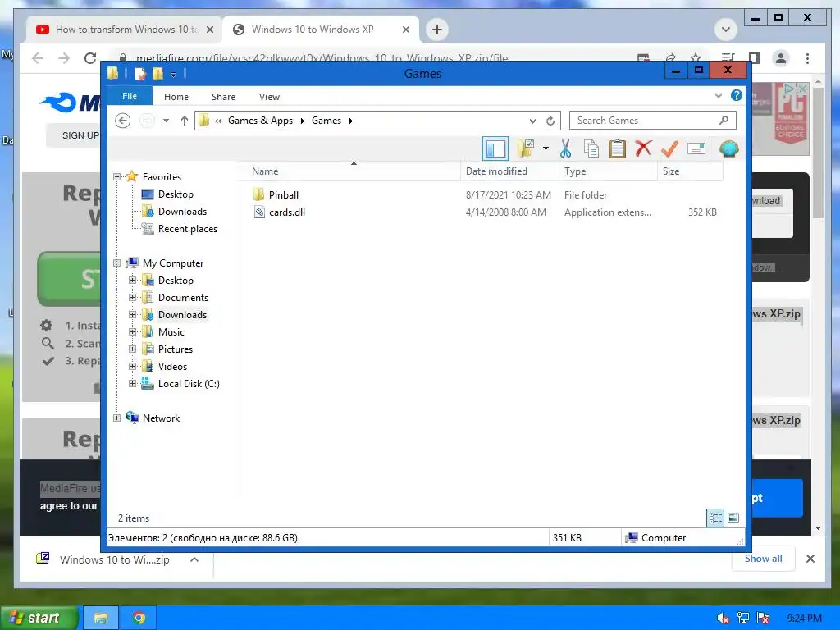Click in the Search Games field

[652, 121]
